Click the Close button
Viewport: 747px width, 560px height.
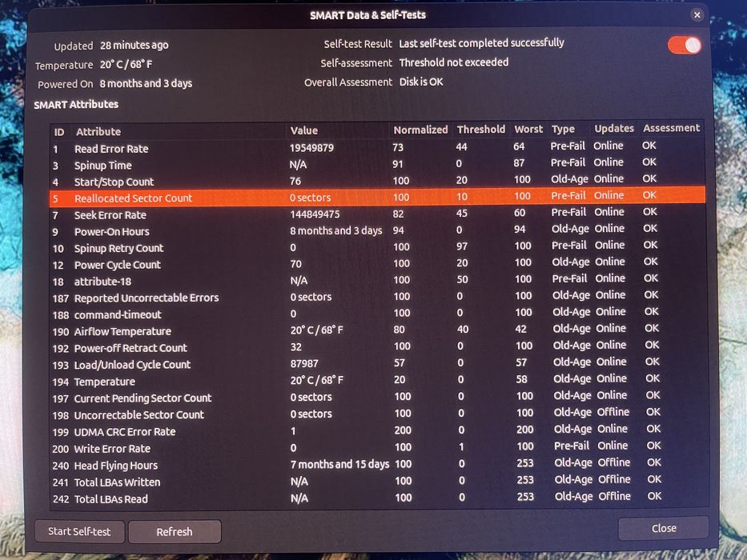tap(664, 528)
